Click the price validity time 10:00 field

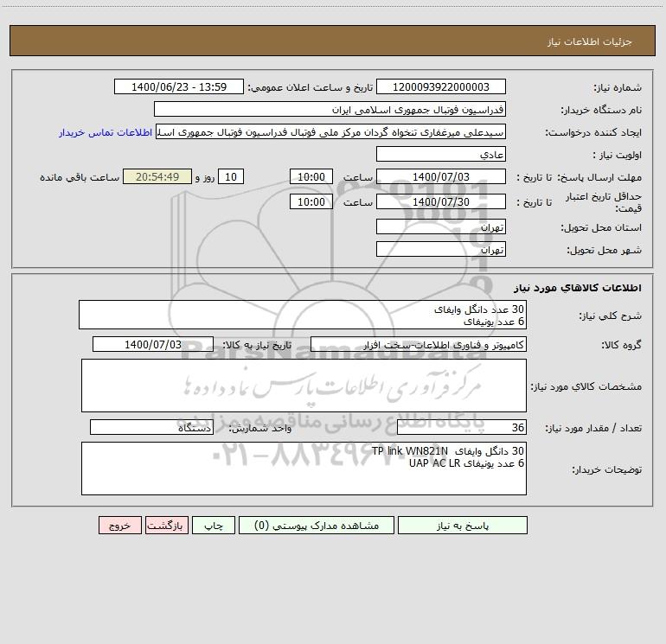311,201
